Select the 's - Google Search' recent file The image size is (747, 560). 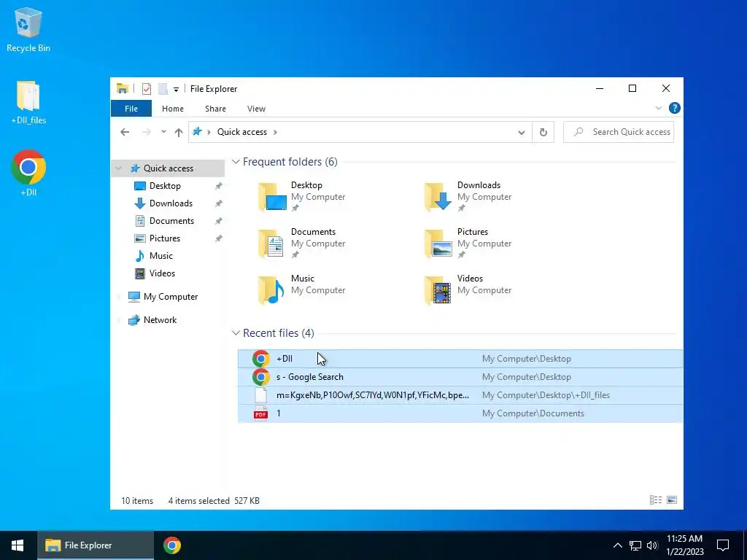coord(460,377)
